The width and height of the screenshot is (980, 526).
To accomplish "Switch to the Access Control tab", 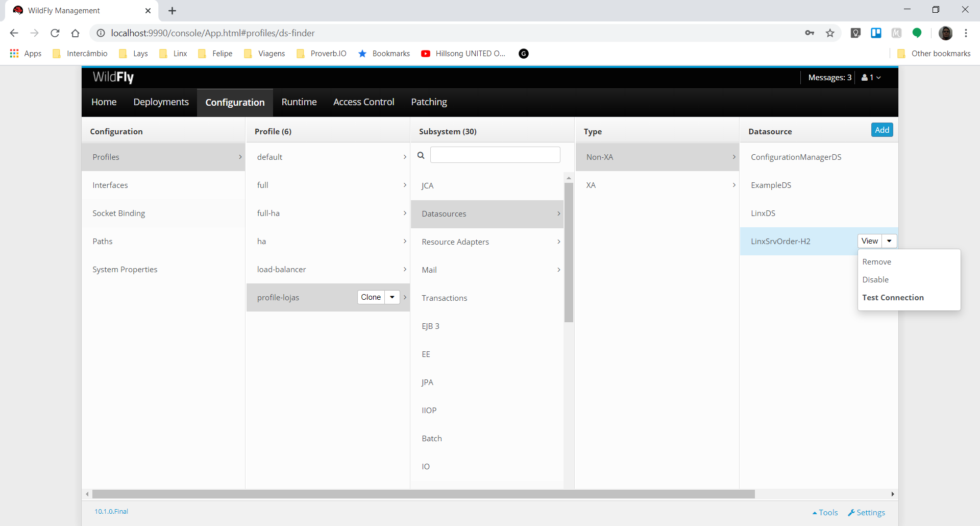I will [x=364, y=102].
